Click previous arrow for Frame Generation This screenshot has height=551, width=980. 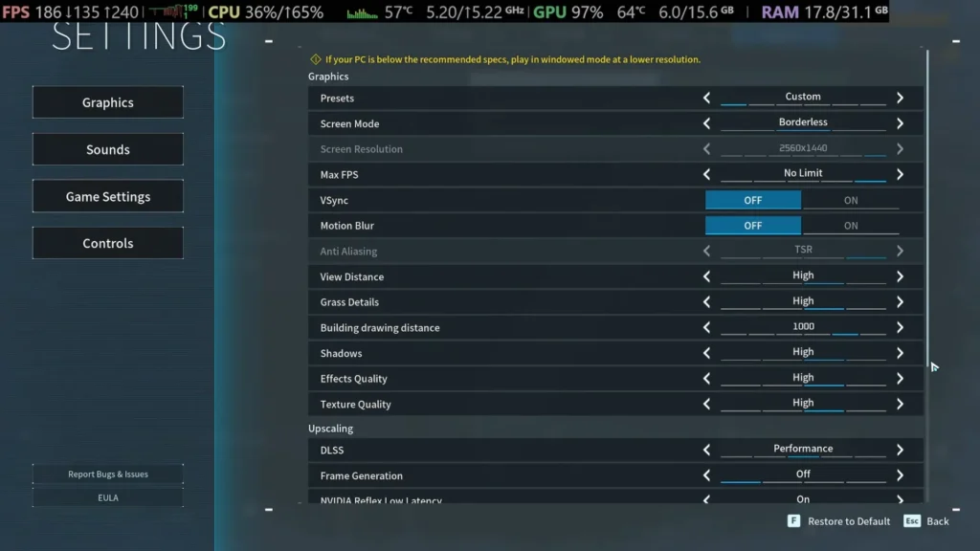(x=707, y=475)
